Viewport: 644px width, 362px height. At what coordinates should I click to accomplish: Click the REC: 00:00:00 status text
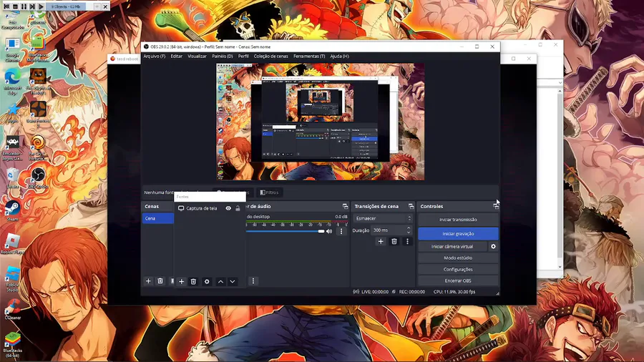(412, 292)
